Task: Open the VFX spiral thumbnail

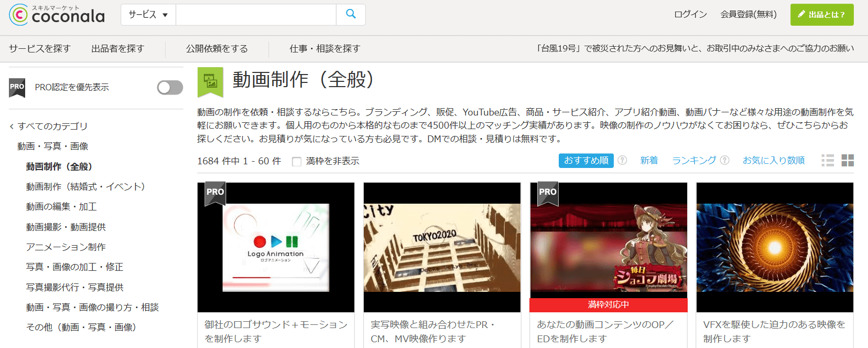Action: pyautogui.click(x=775, y=248)
